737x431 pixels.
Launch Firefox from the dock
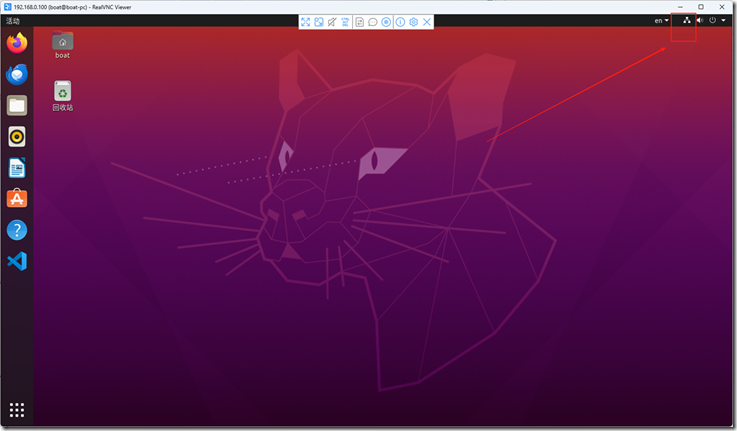pyautogui.click(x=17, y=43)
